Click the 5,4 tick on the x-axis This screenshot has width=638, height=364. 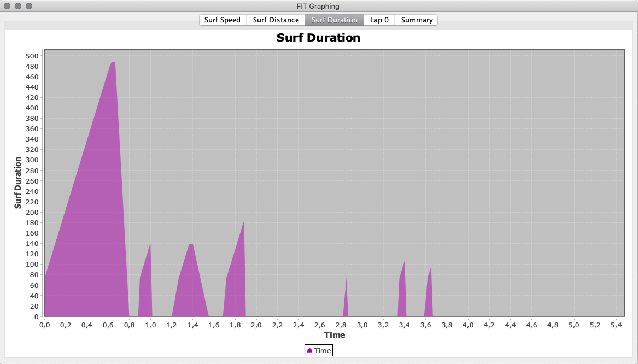pyautogui.click(x=616, y=325)
